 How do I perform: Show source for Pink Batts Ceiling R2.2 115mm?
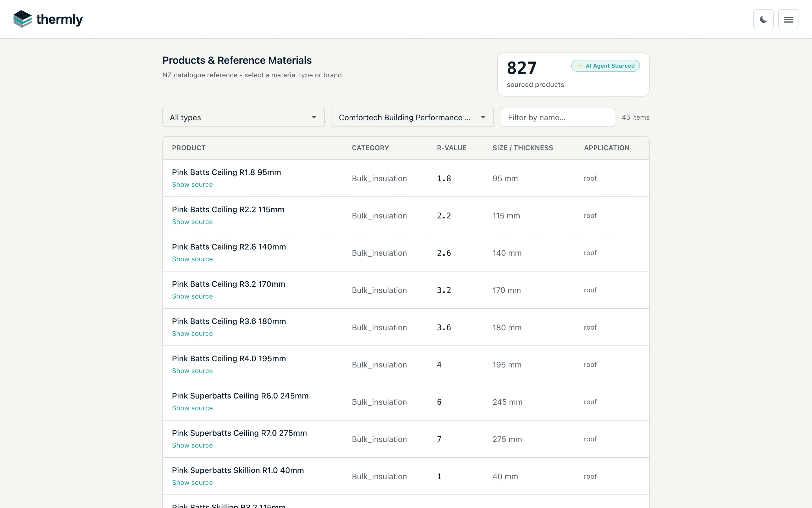(192, 222)
